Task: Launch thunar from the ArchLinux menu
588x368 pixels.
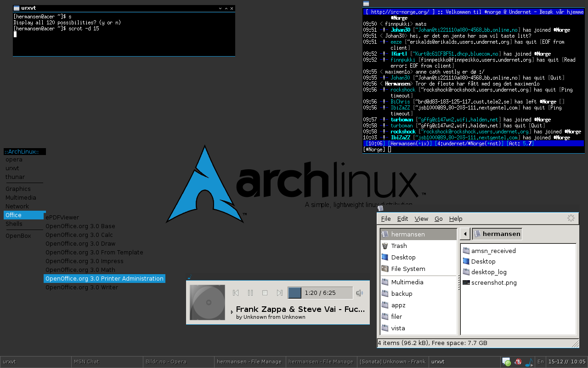Action: (24, 177)
